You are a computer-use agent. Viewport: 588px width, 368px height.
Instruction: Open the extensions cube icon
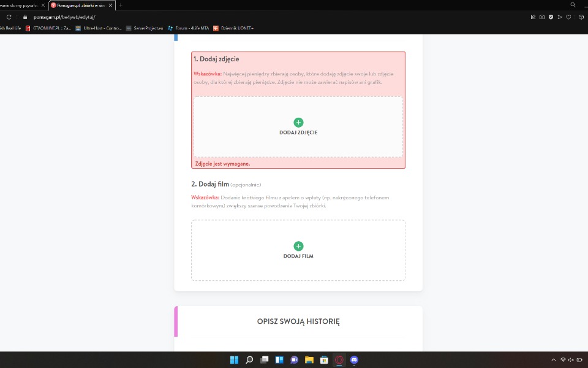pyautogui.click(x=581, y=17)
